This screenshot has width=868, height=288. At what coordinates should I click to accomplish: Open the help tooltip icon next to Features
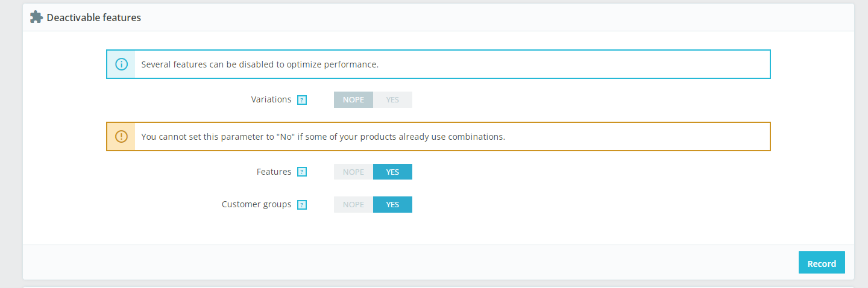pos(303,172)
